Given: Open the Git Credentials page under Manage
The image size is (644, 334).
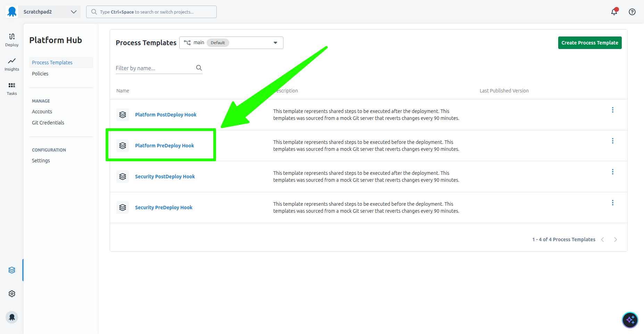Looking at the screenshot, I should click(48, 122).
